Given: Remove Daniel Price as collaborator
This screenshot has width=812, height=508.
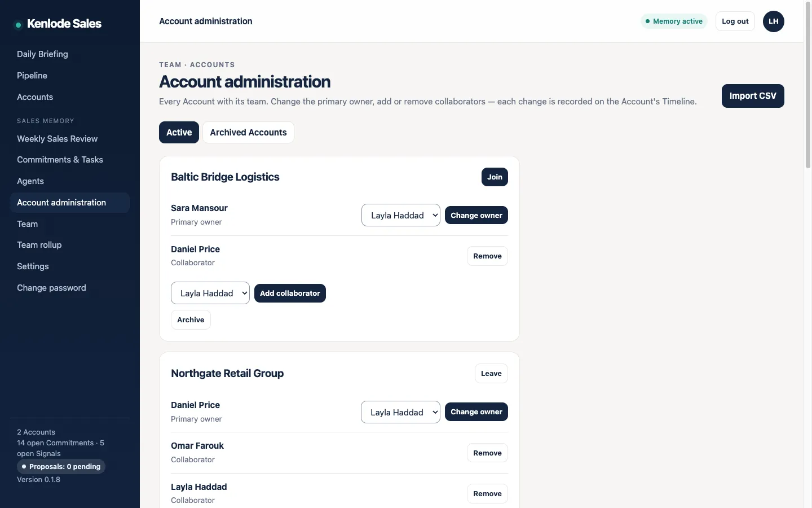Looking at the screenshot, I should tap(487, 256).
